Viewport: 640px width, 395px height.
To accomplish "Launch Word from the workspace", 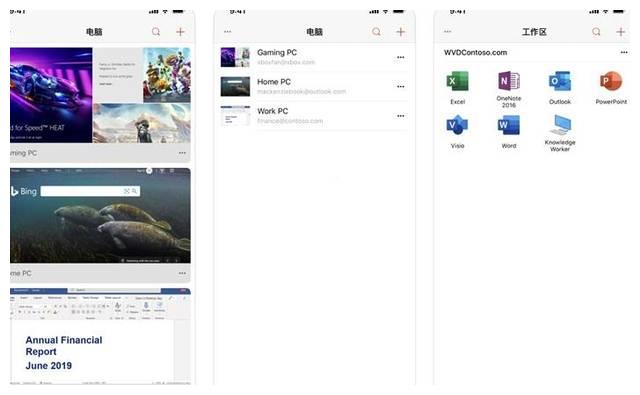I will [508, 125].
